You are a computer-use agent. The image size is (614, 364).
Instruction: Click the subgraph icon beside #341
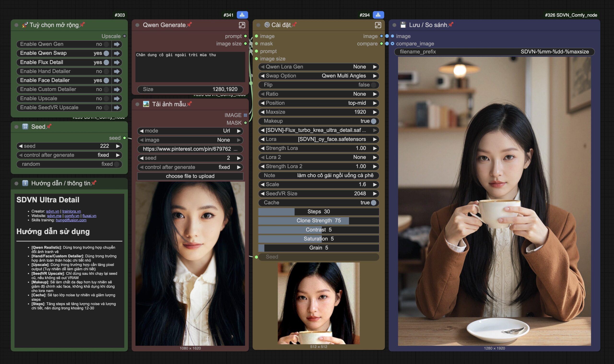242,15
